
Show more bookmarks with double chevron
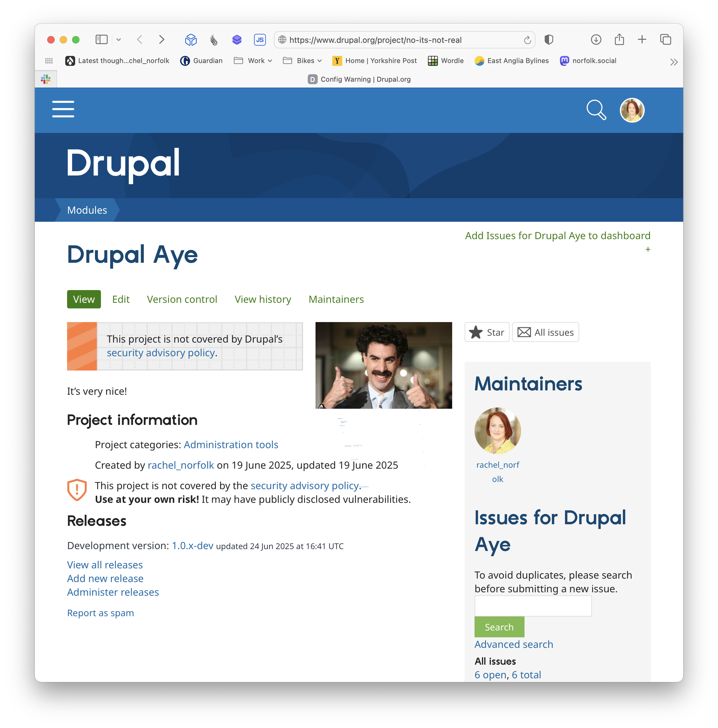(x=674, y=62)
